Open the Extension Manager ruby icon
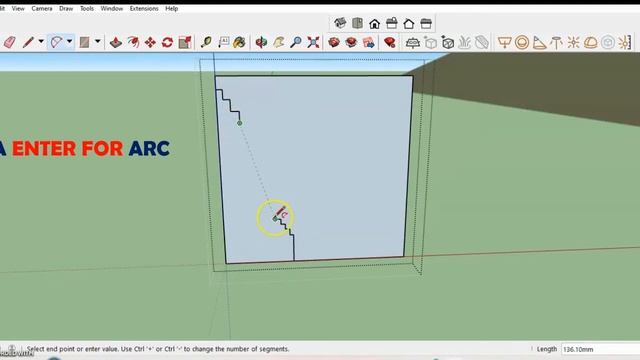Screen dimensions: 640x360 [x=390, y=42]
